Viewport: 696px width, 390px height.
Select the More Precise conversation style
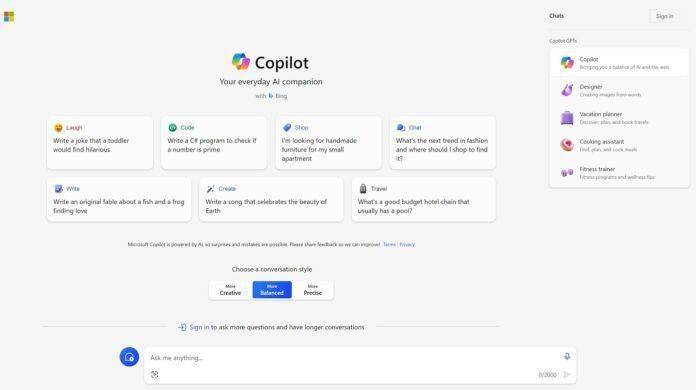[x=312, y=290]
